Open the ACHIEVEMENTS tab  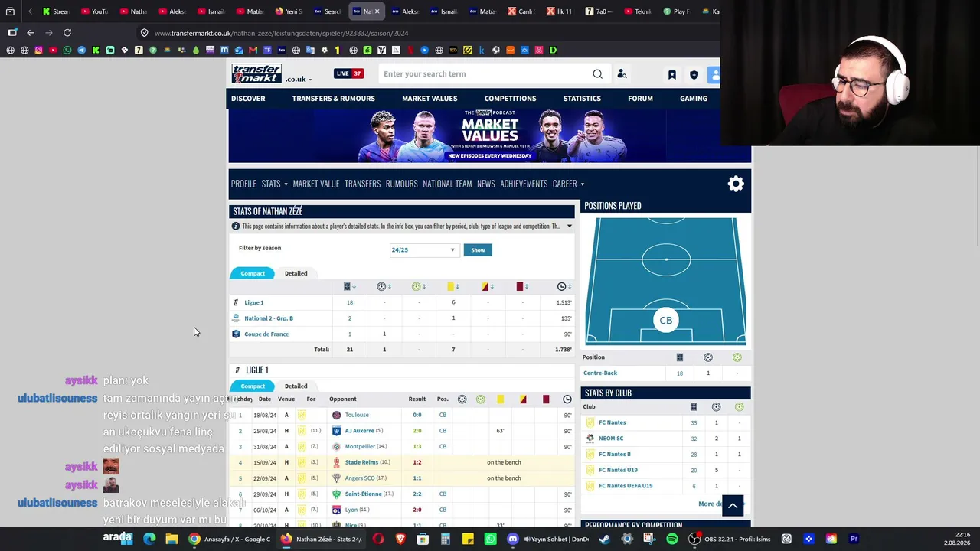coord(524,184)
